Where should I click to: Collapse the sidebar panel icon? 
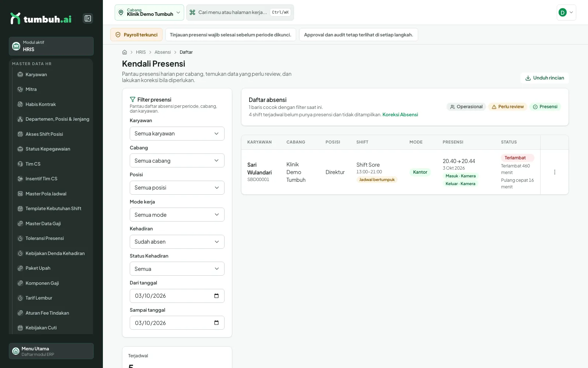click(88, 18)
